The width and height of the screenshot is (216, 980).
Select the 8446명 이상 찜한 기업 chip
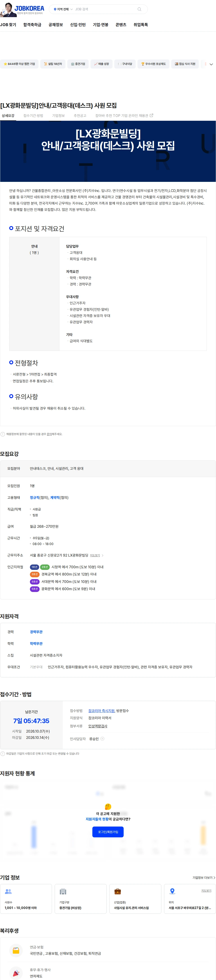(19, 64)
